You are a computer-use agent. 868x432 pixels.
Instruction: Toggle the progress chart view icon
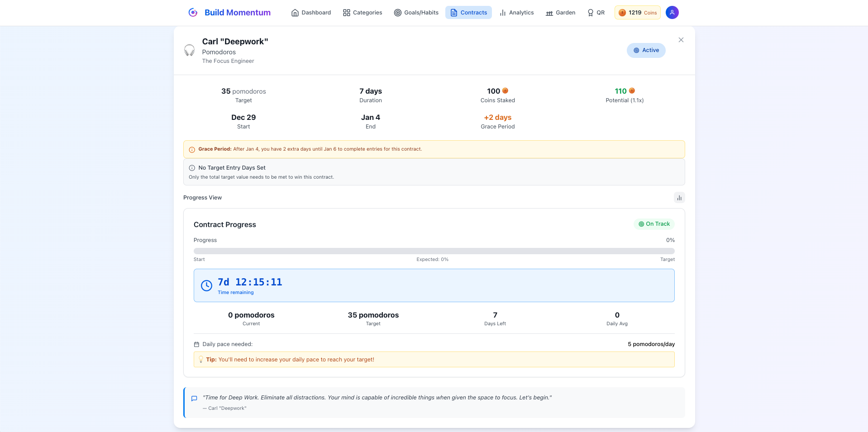[679, 198]
